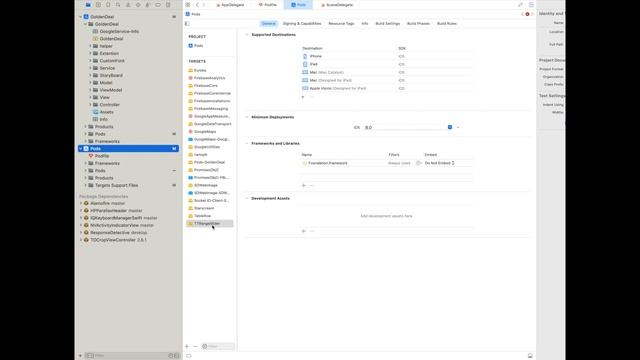Toggle the debug area at bottom right
The height and width of the screenshot is (360, 640).
click(530, 356)
